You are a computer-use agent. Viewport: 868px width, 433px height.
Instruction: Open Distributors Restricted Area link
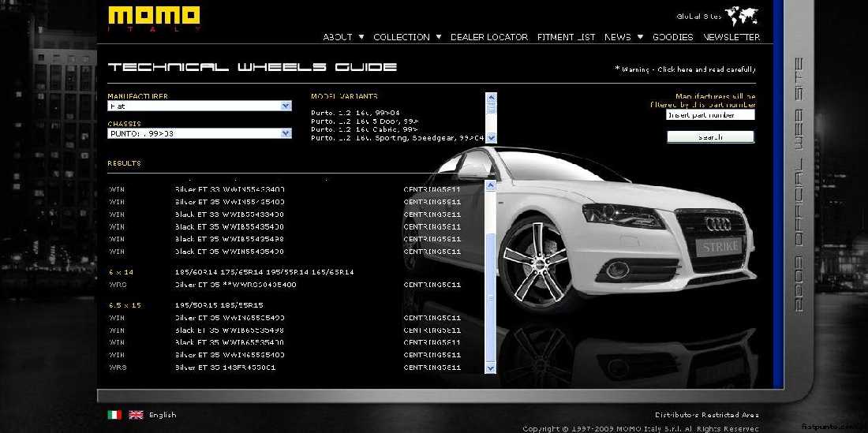[706, 415]
